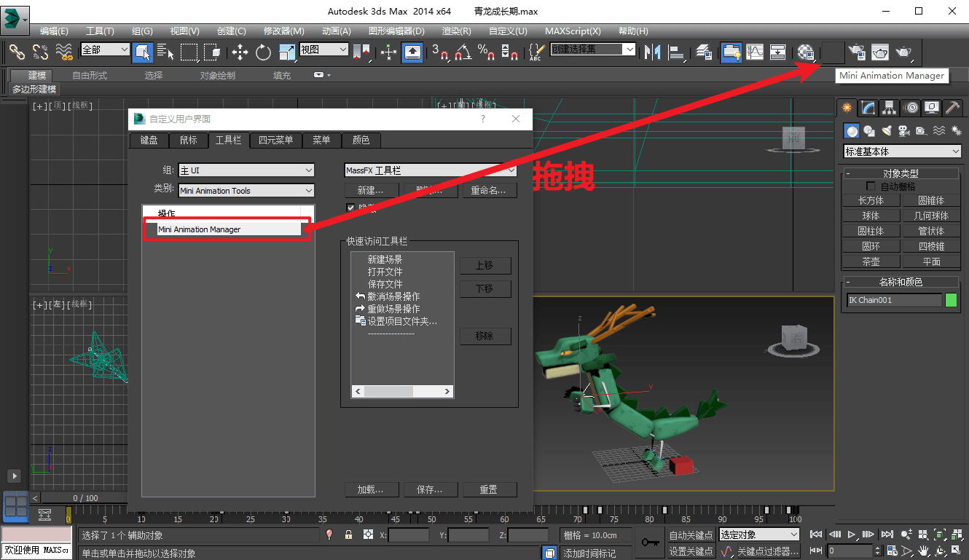969x560 pixels.
Task: Open the Schematic View
Action: [x=778, y=52]
